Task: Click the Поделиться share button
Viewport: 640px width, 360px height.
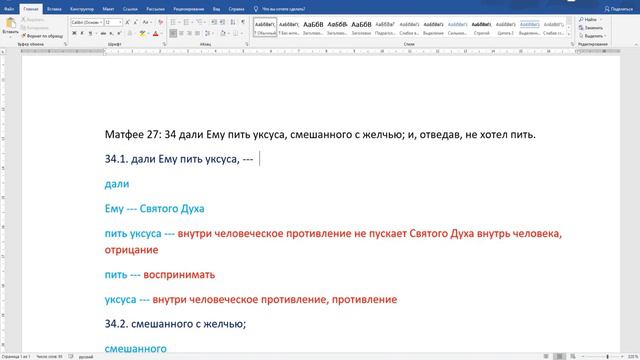Action: click(x=618, y=9)
